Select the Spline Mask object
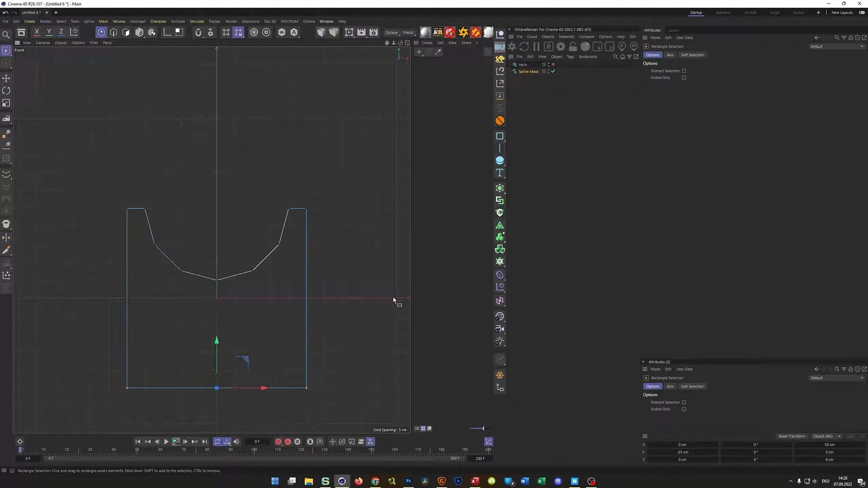Viewport: 868px width, 488px height. point(528,71)
